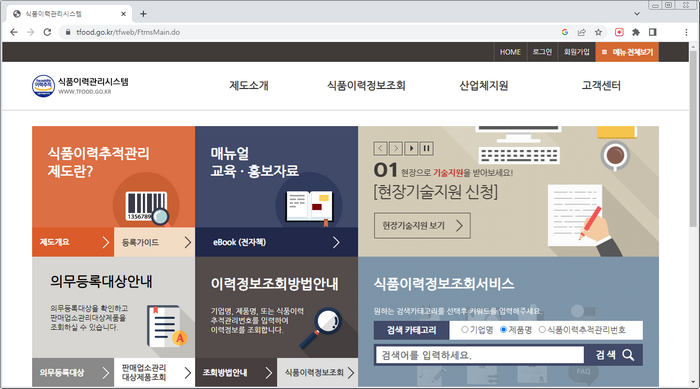Click the red extension icon
The image size is (700, 389).
[619, 32]
